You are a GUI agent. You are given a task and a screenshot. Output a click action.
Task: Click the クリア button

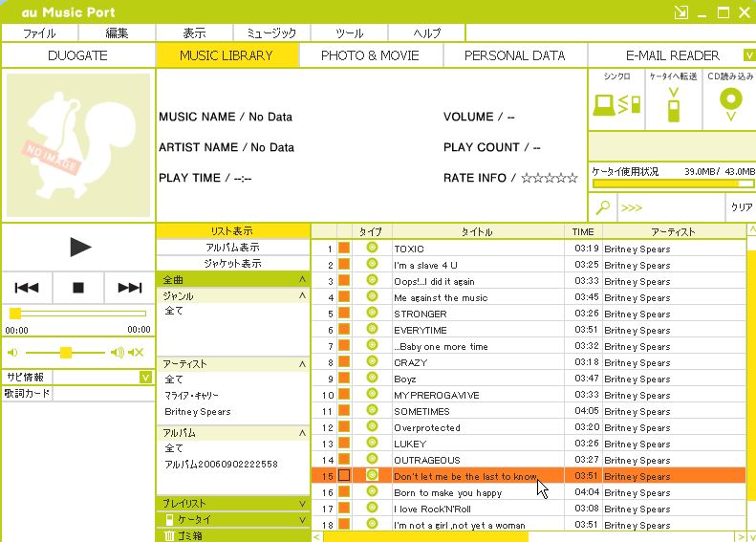[x=741, y=207]
